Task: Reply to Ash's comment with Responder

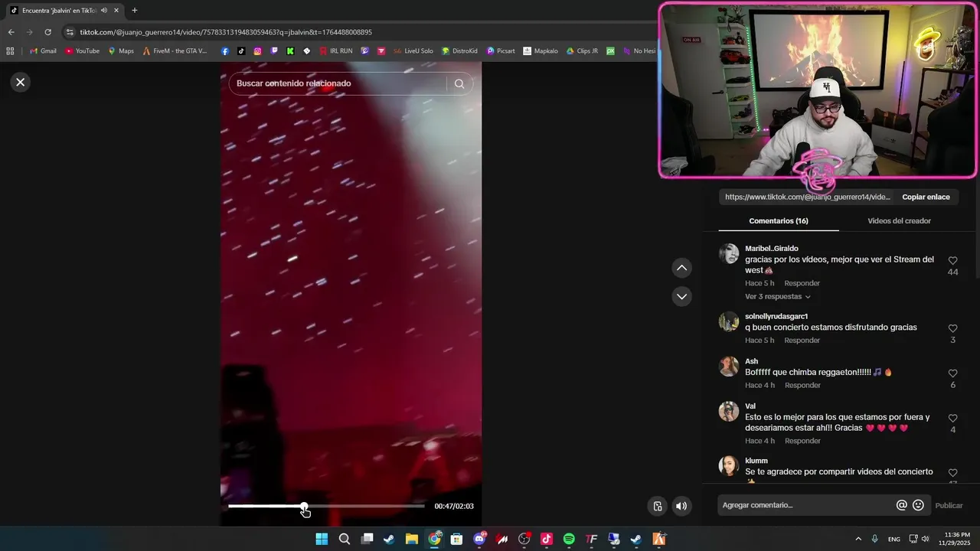Action: 802,385
